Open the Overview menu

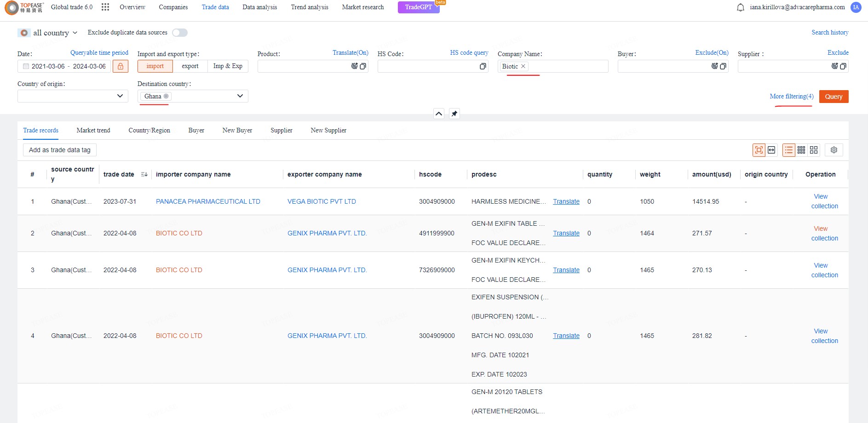(x=132, y=7)
